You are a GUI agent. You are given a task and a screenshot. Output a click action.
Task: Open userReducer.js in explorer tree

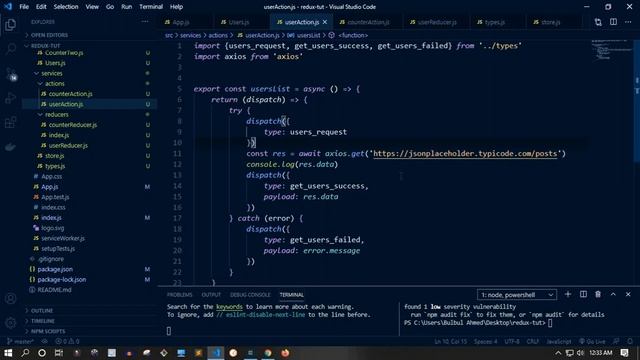click(68, 146)
